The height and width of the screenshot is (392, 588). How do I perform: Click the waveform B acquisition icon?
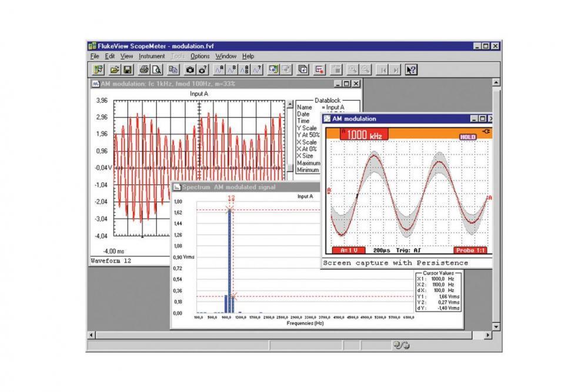pos(232,70)
